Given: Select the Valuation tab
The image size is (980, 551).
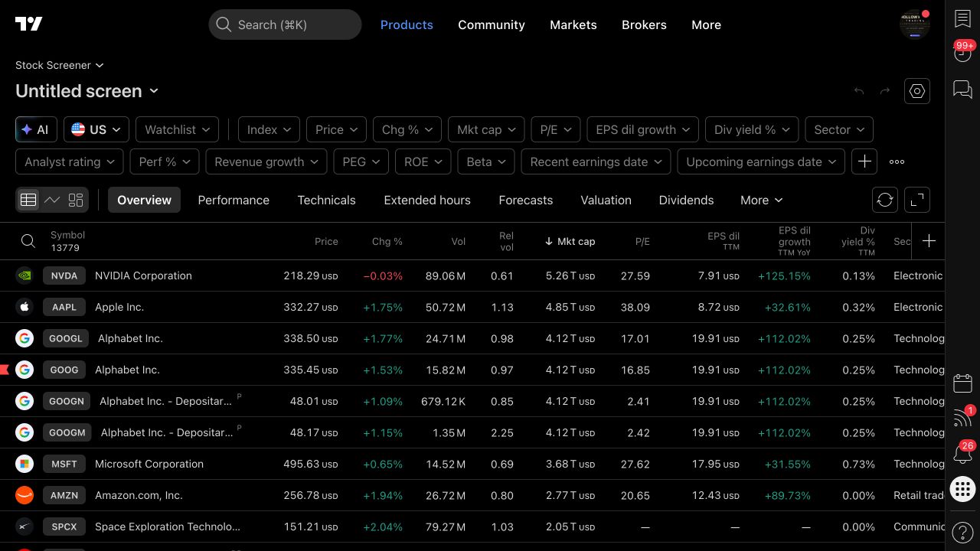Looking at the screenshot, I should click(606, 200).
